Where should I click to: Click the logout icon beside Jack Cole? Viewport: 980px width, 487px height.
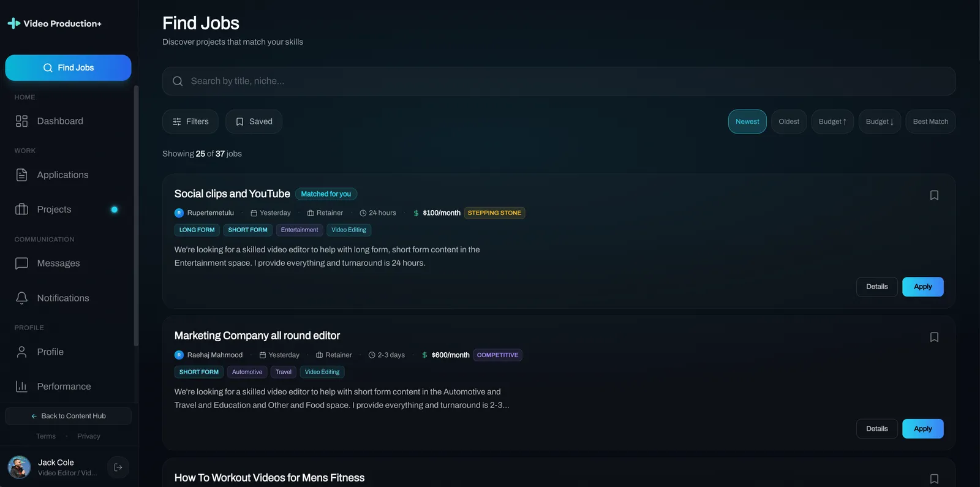coord(118,467)
